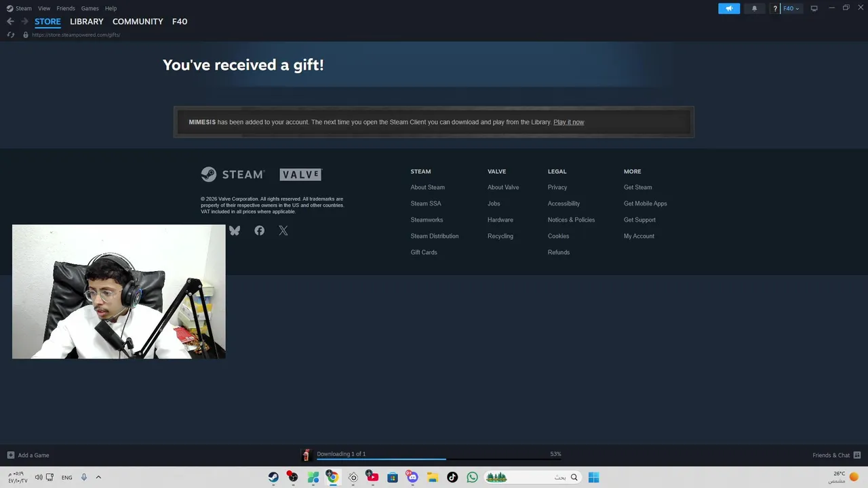Screen dimensions: 868x488
Task: Switch to the LIBRARY tab
Action: [87, 22]
